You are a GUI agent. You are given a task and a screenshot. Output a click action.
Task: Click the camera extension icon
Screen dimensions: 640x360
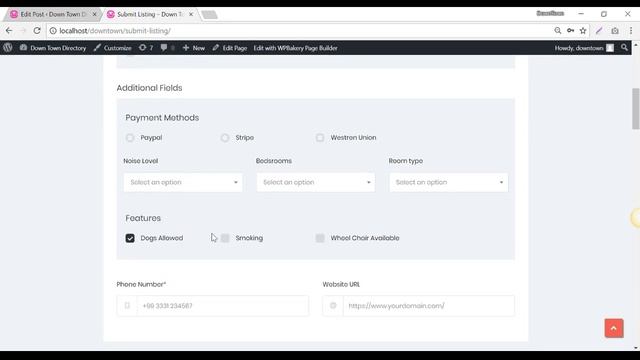(615, 31)
